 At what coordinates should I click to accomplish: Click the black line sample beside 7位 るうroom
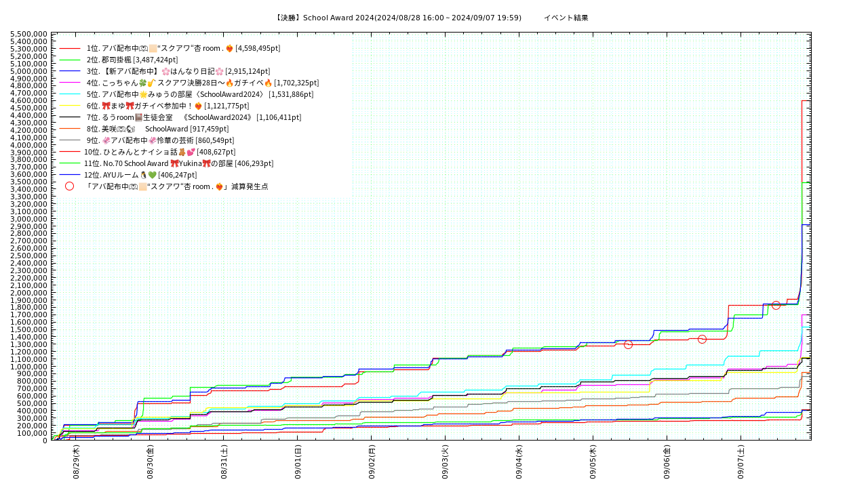tap(70, 117)
